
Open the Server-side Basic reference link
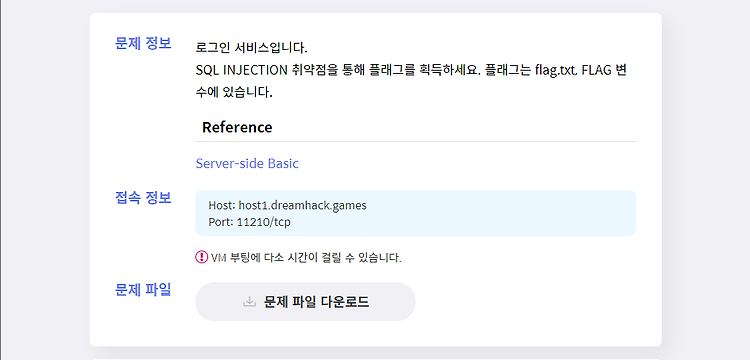247,164
